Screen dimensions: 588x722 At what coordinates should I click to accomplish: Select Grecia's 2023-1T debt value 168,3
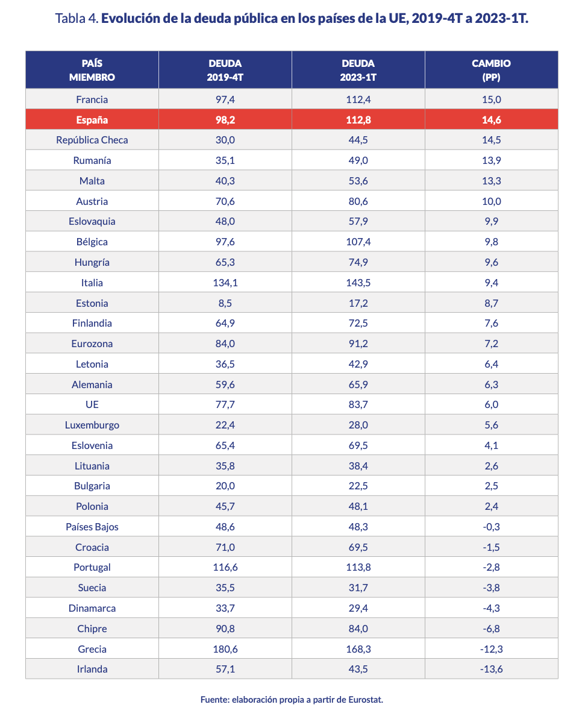358,649
